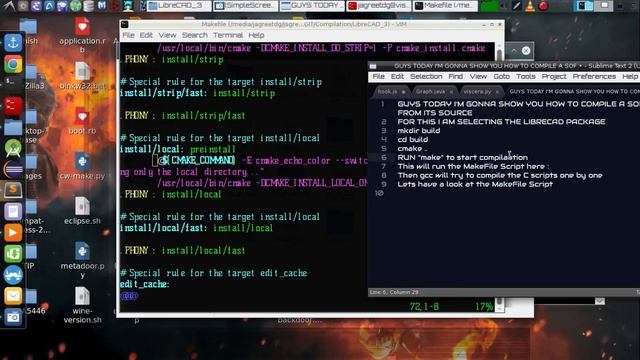This screenshot has width=640, height=360.
Task: Open Sublime Text Find menu
Action: click(456, 76)
